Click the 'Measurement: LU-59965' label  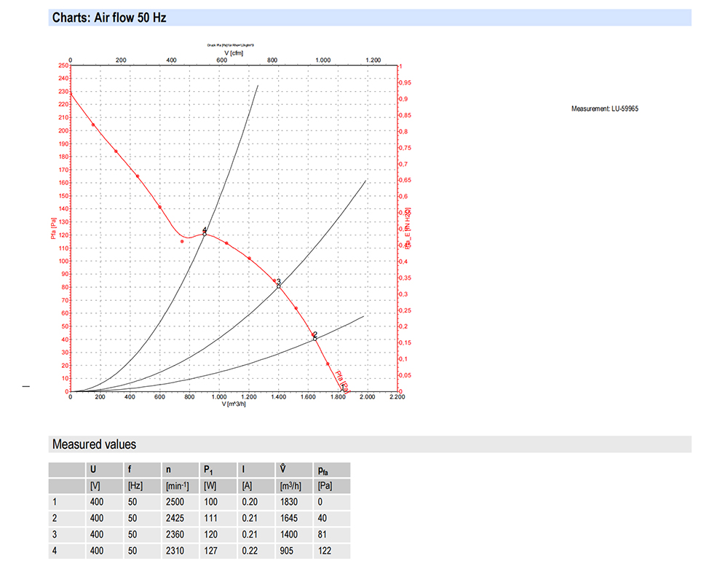pos(605,109)
